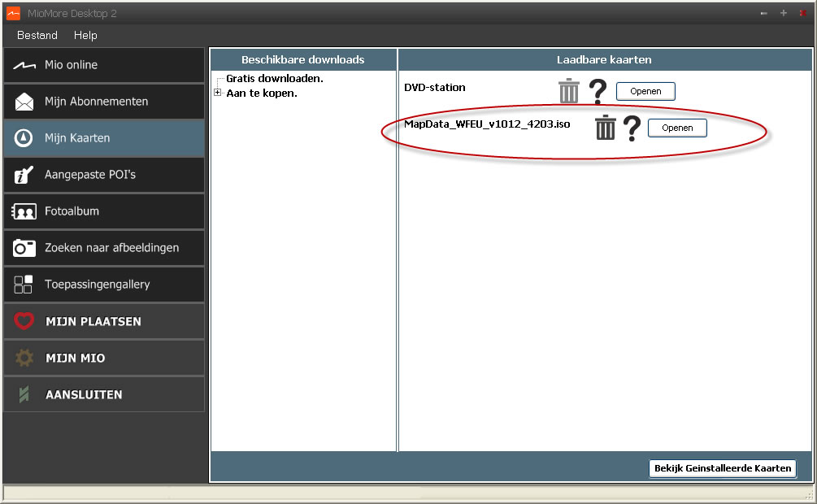Open the MIJN MIO section
The height and width of the screenshot is (504, 817).
point(104,358)
